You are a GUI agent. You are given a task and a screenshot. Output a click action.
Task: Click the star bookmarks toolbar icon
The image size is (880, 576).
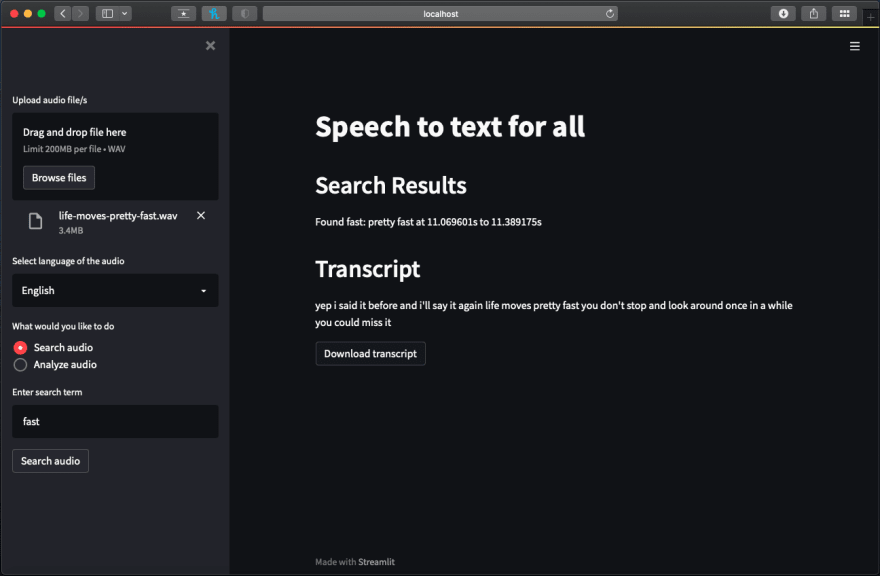coord(184,13)
